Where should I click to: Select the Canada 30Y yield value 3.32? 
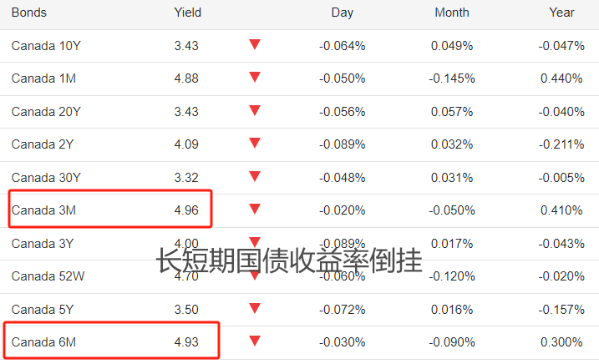186,177
